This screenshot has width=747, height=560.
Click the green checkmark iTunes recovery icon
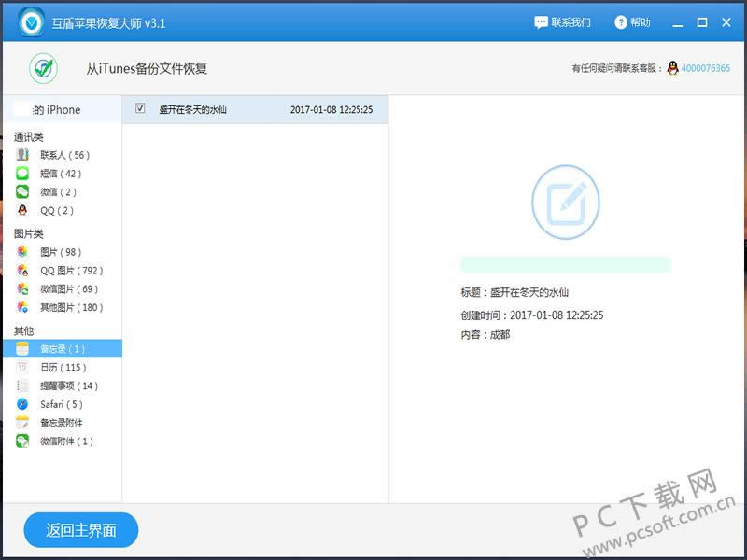point(43,68)
